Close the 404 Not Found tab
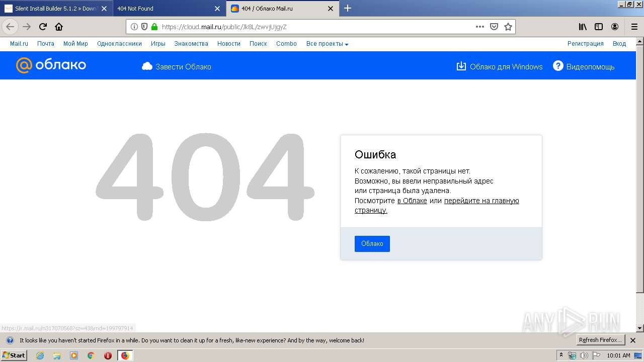Screen dimensions: 644x362 pos(217,9)
